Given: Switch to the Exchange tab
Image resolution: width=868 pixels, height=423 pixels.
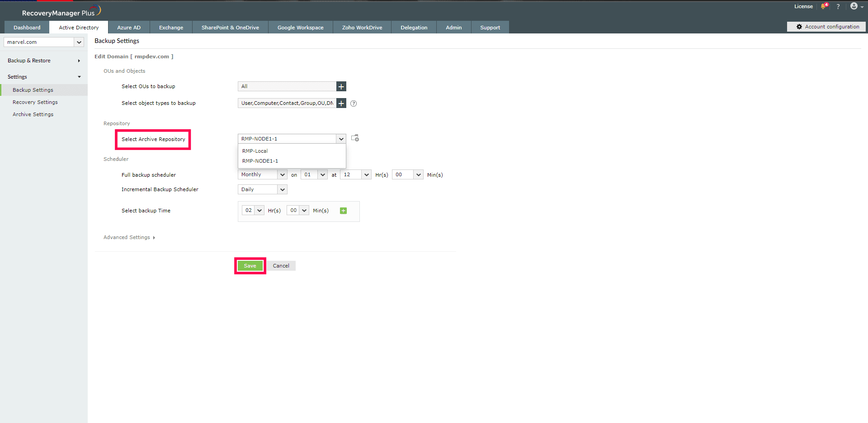Looking at the screenshot, I should (171, 27).
